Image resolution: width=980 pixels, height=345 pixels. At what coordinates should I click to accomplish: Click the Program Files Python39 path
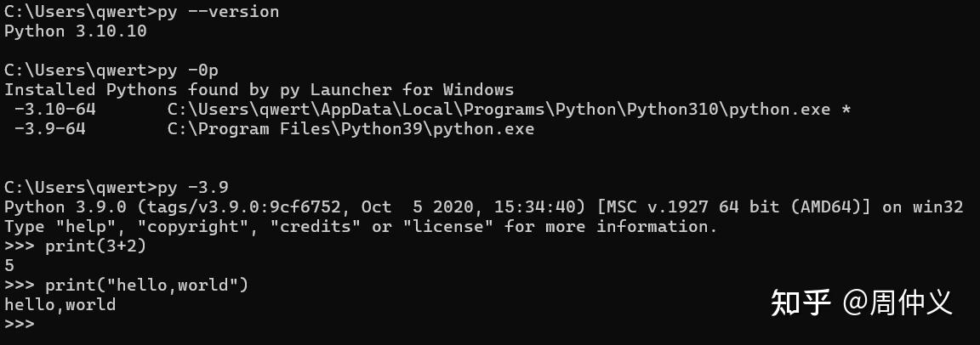click(x=350, y=129)
